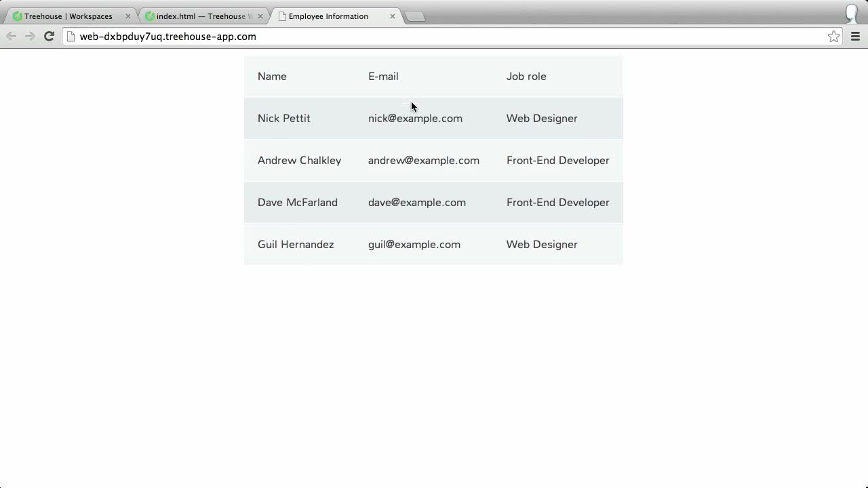
Task: Click andrew@example.com email cell
Action: [424, 161]
